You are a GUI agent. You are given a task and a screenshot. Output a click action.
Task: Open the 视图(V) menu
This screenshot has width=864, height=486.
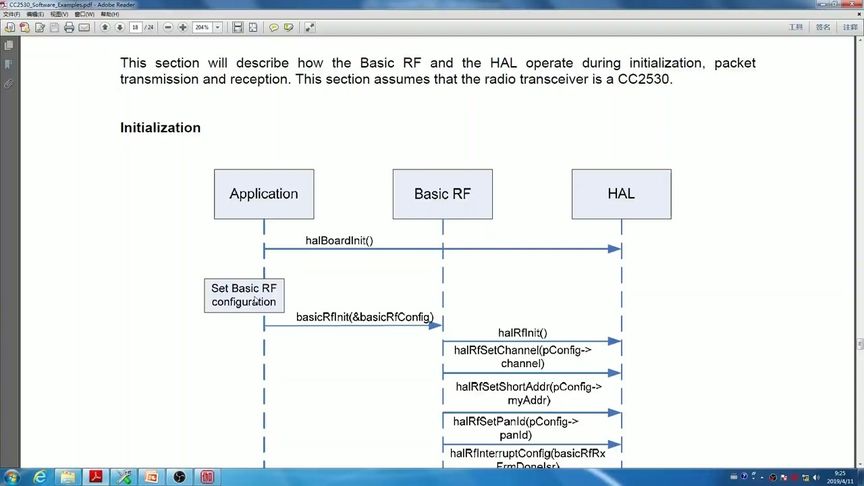(x=59, y=14)
